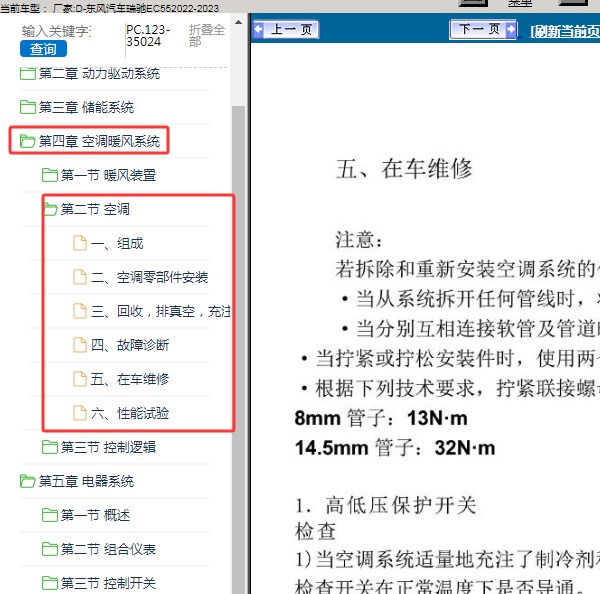Open section 第二节 组合仪表
This screenshot has width=600, height=594.
108,549
